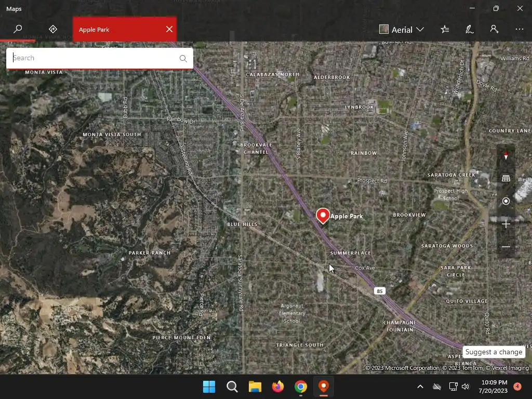Open the three-dot See more menu
The width and height of the screenshot is (532, 399).
coord(519,29)
